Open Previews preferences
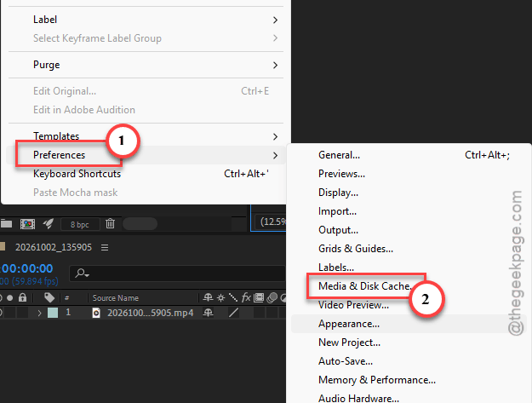Image resolution: width=532 pixels, height=403 pixels. 409,174
